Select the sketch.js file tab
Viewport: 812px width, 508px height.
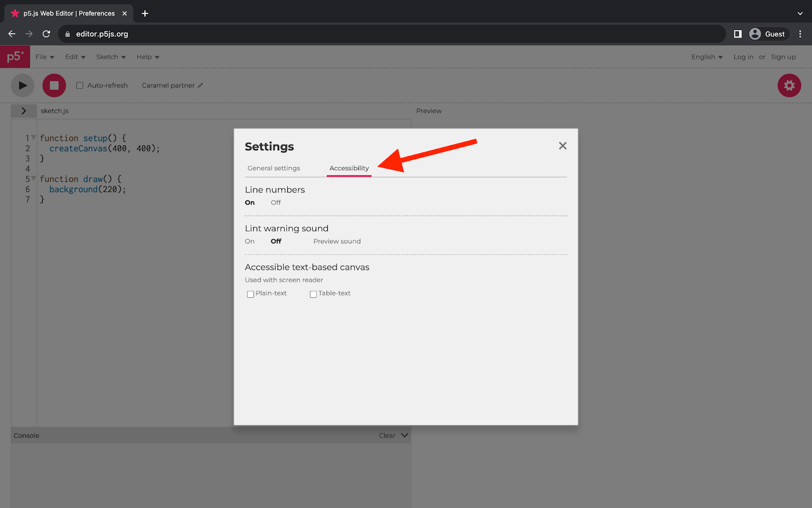coord(54,110)
